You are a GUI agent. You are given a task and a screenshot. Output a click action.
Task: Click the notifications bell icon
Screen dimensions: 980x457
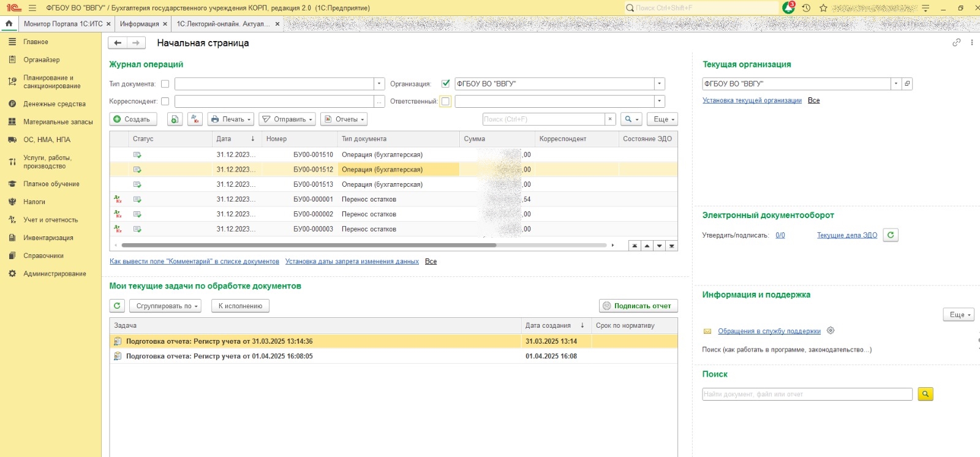[x=788, y=8]
